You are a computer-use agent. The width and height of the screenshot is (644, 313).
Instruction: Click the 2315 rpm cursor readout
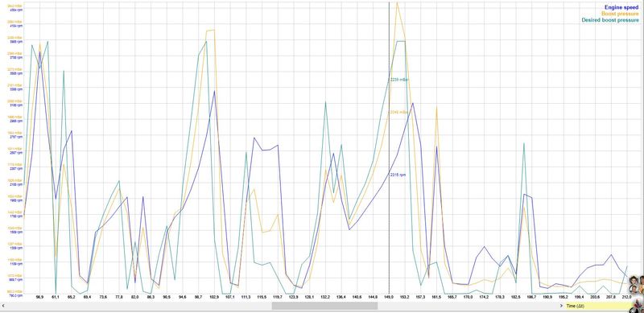click(398, 175)
